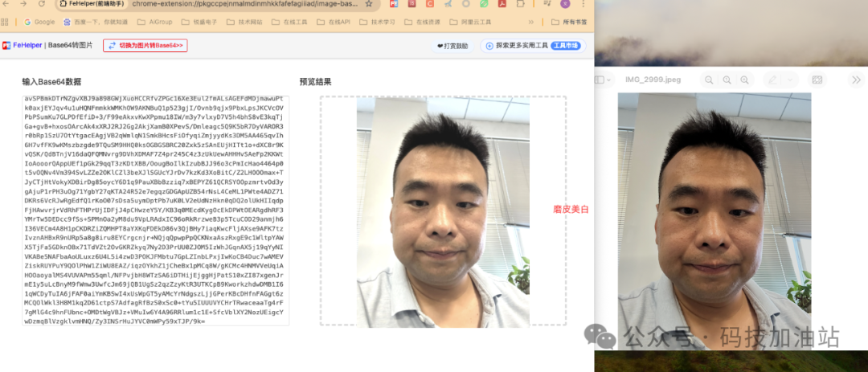Go back with the browser back arrow
The width and height of the screenshot is (868, 372).
(6, 4)
